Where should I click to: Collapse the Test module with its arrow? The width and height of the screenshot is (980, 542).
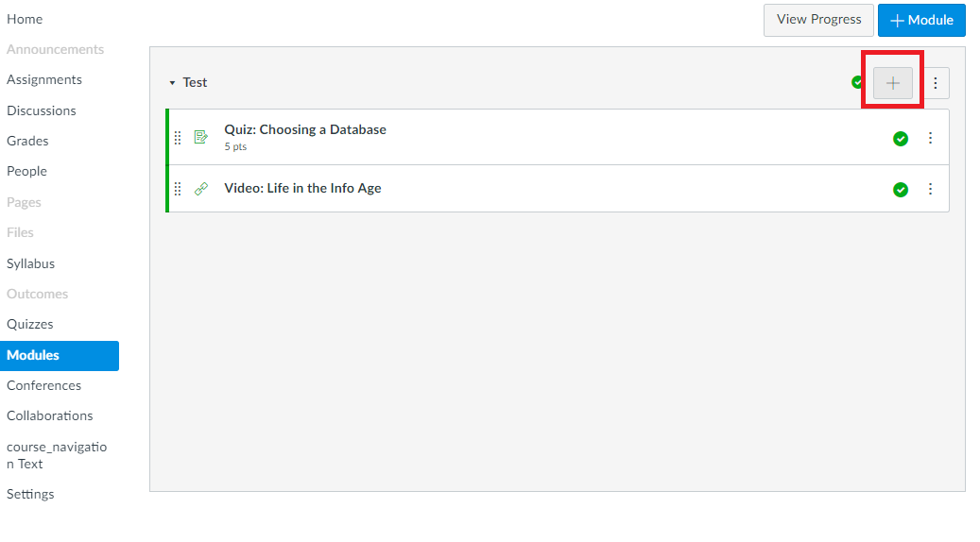tap(172, 83)
